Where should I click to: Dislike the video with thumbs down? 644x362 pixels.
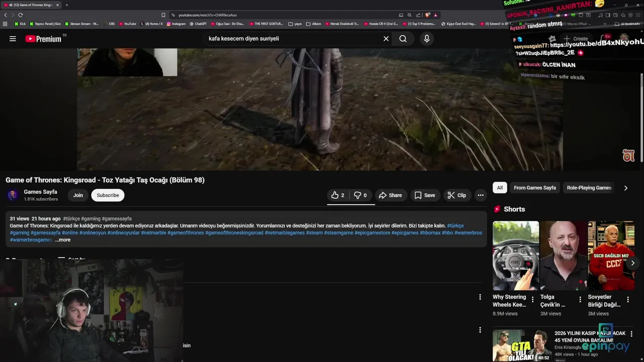(360, 195)
